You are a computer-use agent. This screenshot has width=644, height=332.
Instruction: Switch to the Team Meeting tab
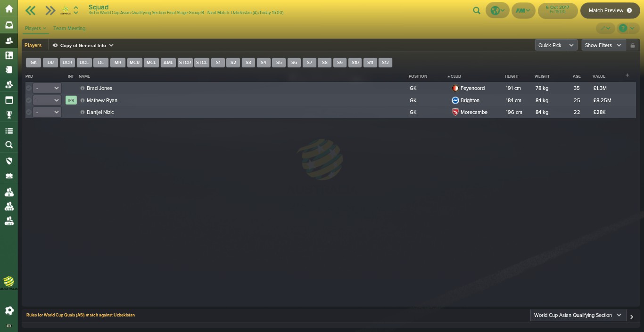tap(69, 28)
